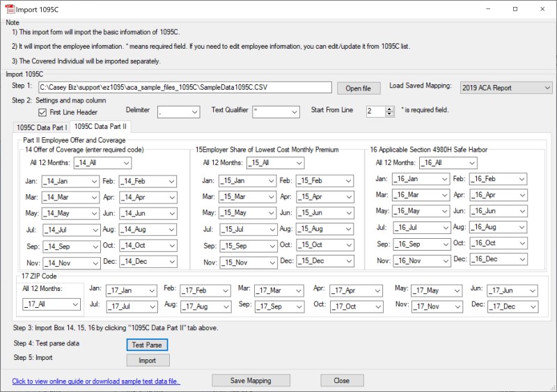The image size is (557, 392).
Task: Switch to 1095C Data Part I tab
Action: (x=42, y=127)
